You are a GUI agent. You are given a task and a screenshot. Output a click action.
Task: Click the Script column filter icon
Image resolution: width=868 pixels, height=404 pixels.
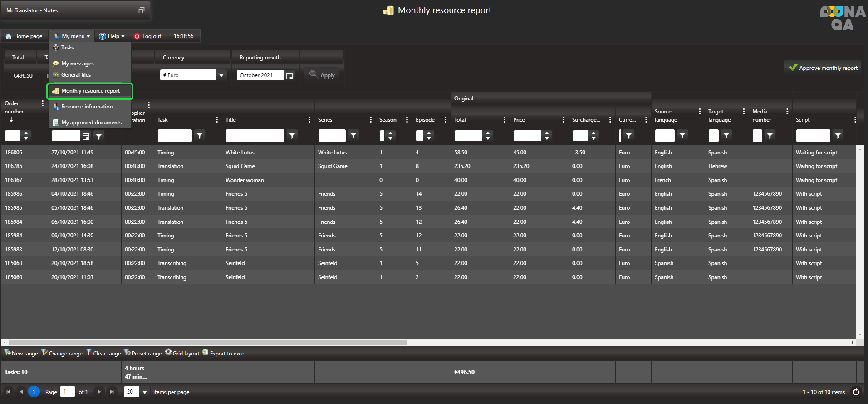(x=838, y=136)
